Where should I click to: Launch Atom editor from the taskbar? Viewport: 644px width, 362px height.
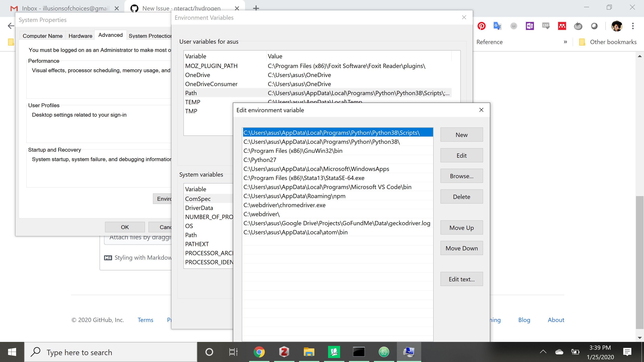384,352
